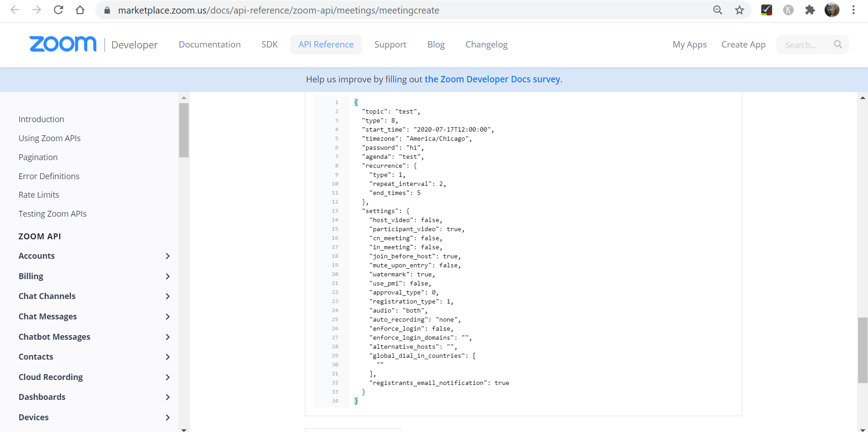Viewport: 868px width, 432px height.
Task: Click the browser address bar URL
Action: click(x=279, y=10)
